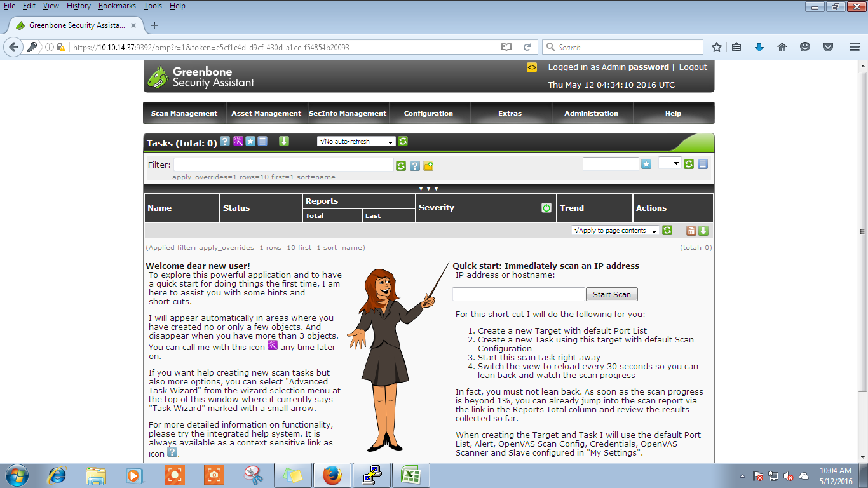This screenshot has width=868, height=488.
Task: Click the New Task star icon in header
Action: pos(250,141)
